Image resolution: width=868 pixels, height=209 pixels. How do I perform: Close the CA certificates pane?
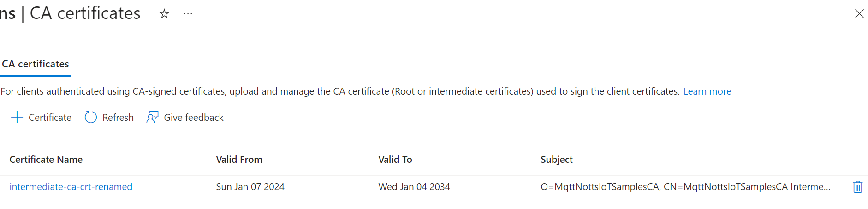859,14
